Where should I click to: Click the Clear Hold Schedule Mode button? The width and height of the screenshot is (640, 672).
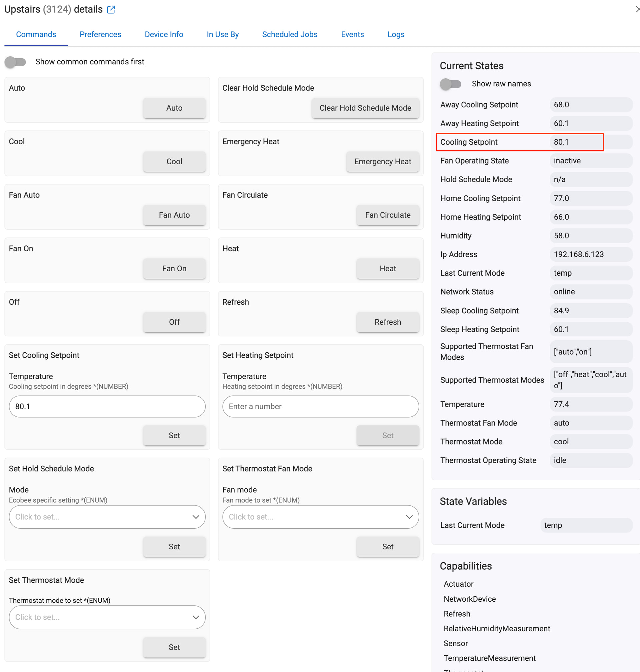365,108
